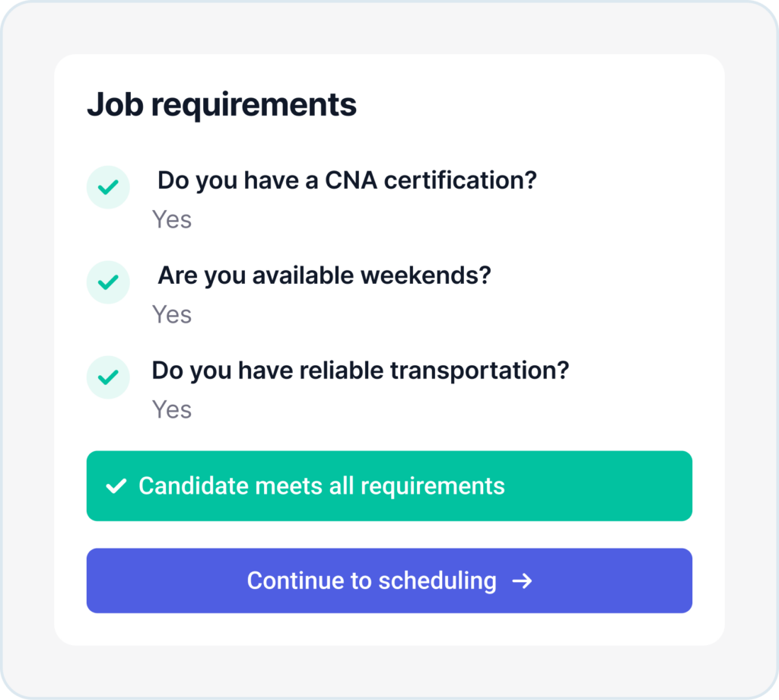Image resolution: width=779 pixels, height=700 pixels.
Task: Click the checkmark icon beside weekend availability
Action: 108,282
